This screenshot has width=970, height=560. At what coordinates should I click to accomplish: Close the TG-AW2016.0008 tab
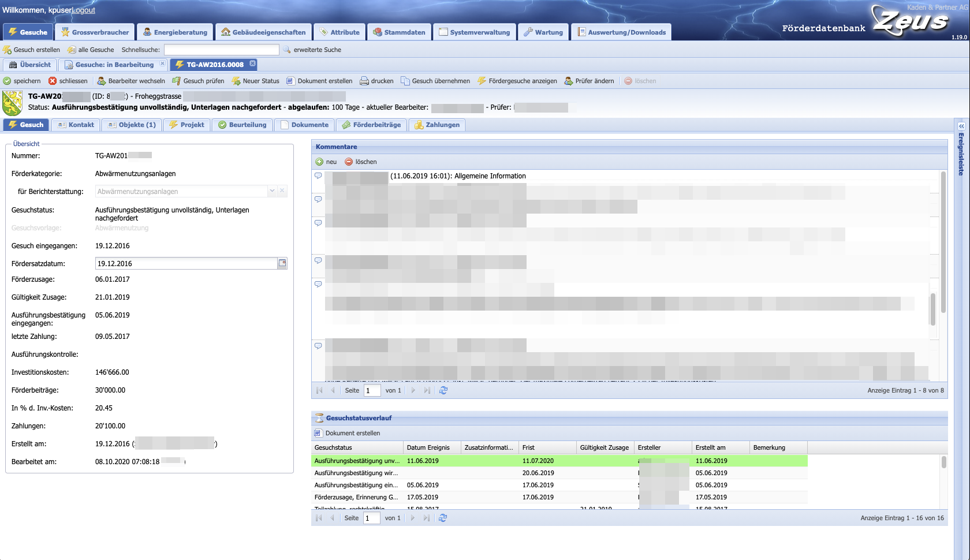252,64
